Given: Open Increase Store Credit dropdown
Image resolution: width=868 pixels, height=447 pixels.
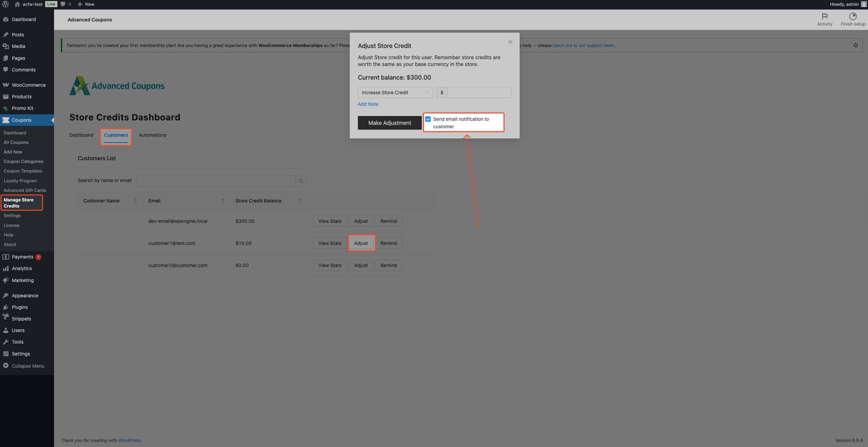Looking at the screenshot, I should click(x=395, y=93).
